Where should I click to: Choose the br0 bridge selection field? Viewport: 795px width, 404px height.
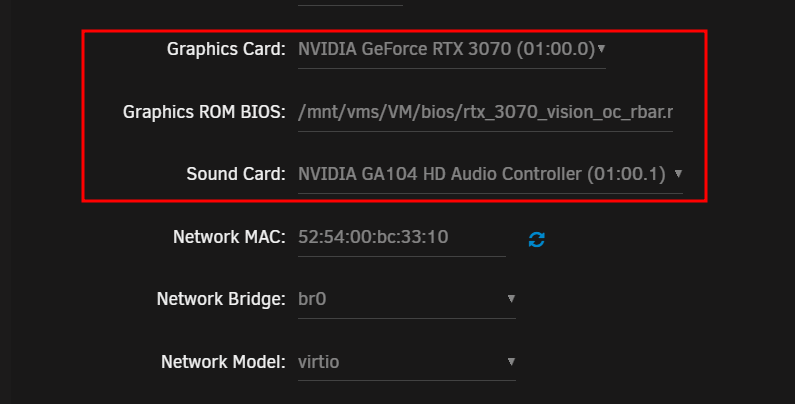(x=407, y=300)
